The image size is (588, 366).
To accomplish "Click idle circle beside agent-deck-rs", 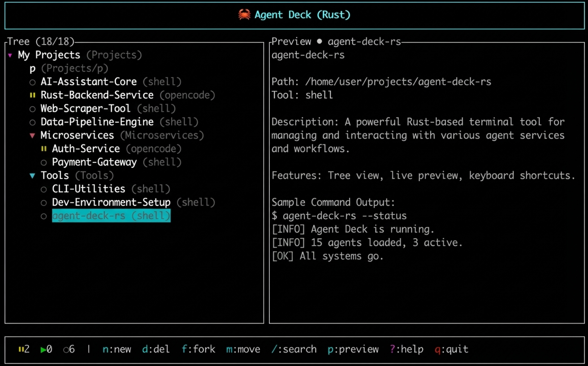I will click(44, 216).
